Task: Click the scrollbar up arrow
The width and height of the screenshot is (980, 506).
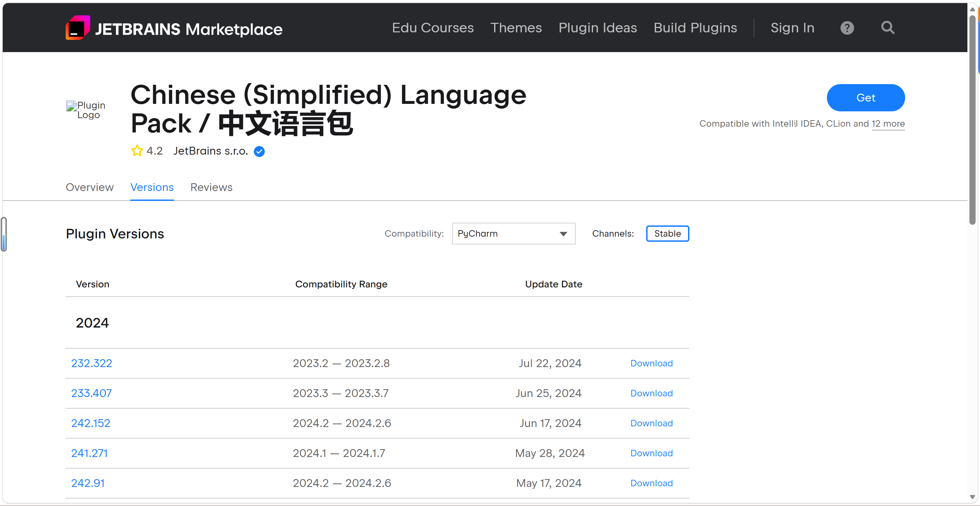Action: pyautogui.click(x=973, y=9)
